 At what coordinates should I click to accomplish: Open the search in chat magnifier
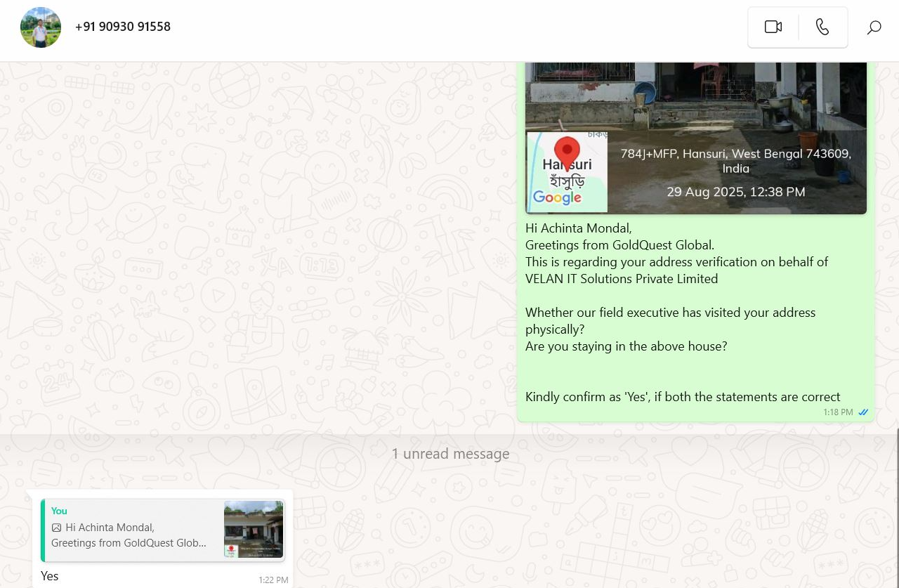874,27
